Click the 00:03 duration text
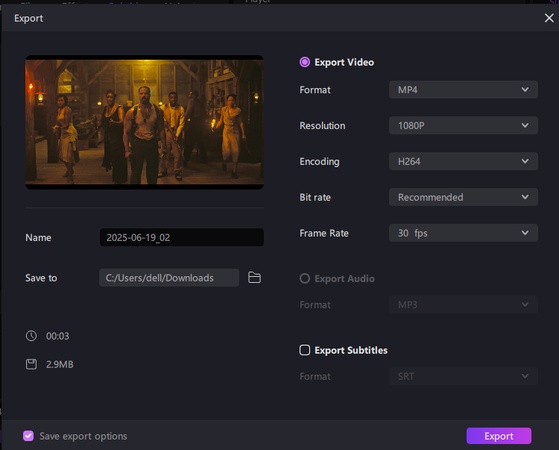The width and height of the screenshot is (559, 450). (x=57, y=336)
